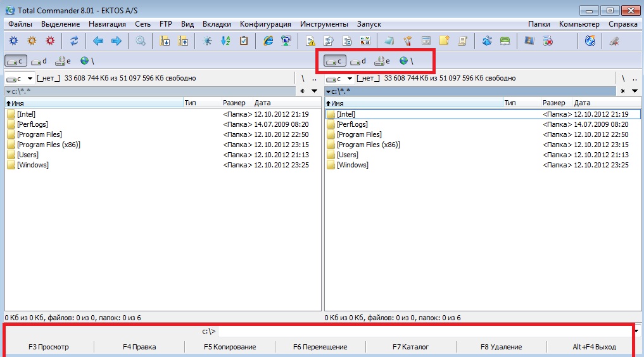
Task: Sort right panel by Размер column
Action: coord(556,103)
